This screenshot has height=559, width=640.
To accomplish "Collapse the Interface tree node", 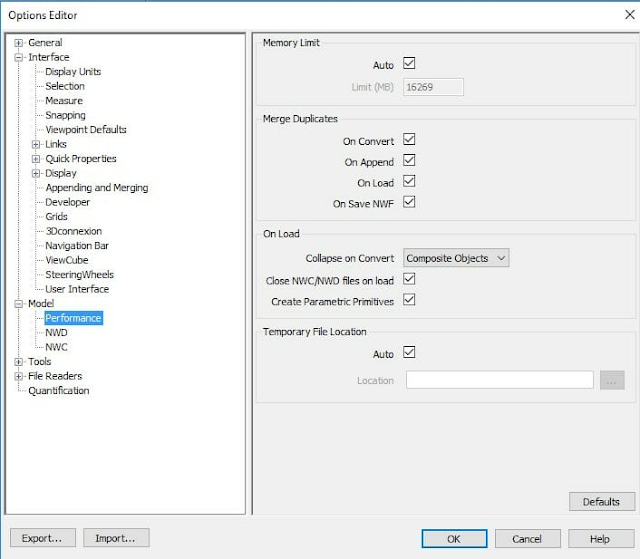I will [x=18, y=58].
